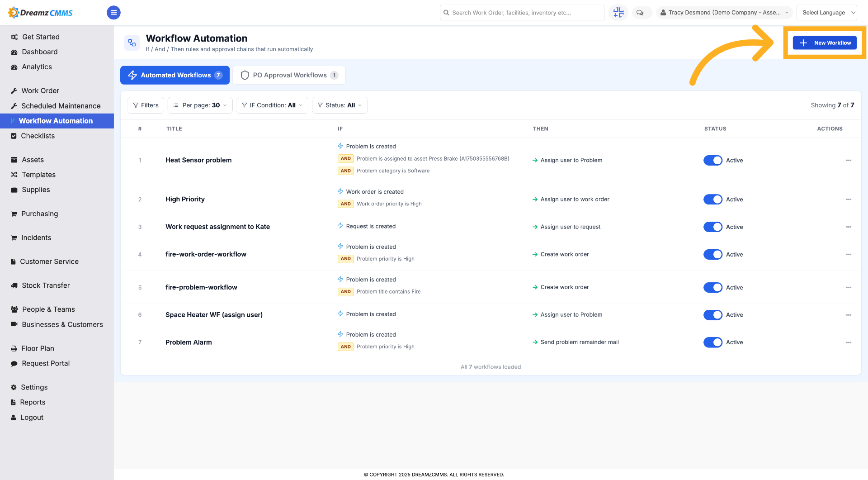
Task: Open the Select Language dropdown
Action: coord(827,13)
